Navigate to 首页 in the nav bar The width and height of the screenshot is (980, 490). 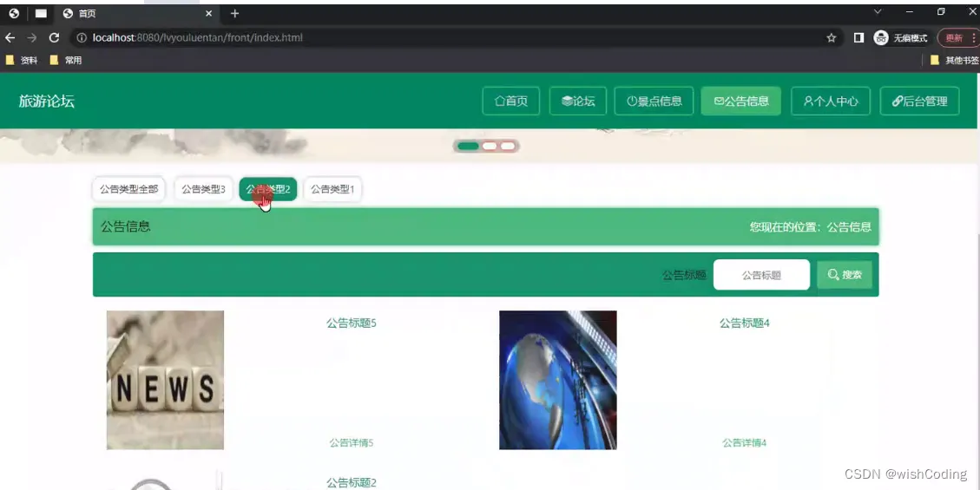pyautogui.click(x=510, y=101)
